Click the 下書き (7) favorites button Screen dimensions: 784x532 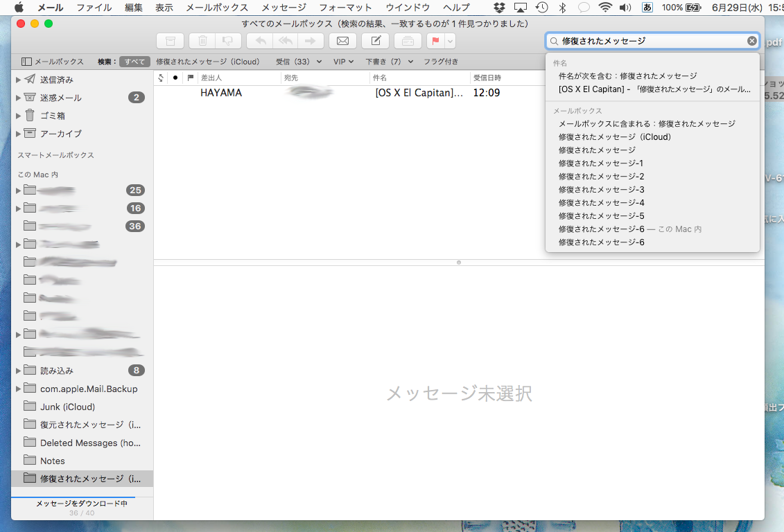(383, 62)
